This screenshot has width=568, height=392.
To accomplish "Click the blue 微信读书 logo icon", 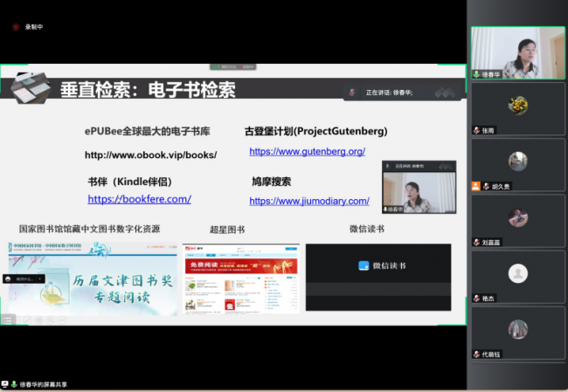I will [364, 265].
